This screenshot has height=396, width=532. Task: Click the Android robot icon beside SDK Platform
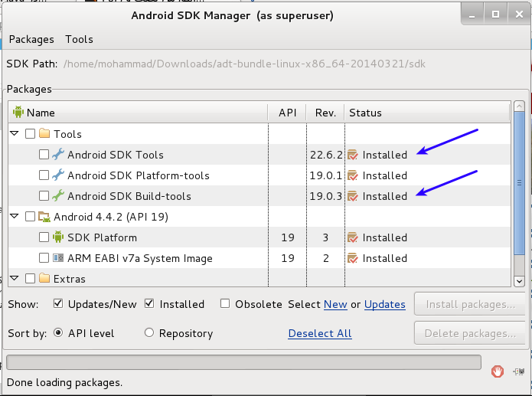(58, 237)
